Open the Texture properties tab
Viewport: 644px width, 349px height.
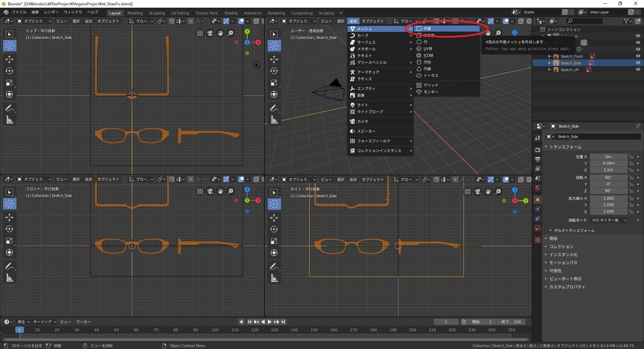pos(538,239)
